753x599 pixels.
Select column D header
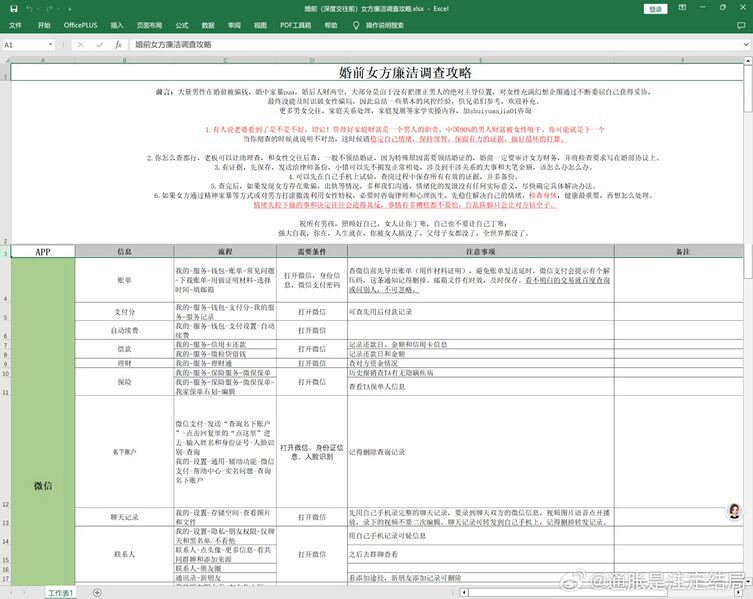(x=312, y=60)
